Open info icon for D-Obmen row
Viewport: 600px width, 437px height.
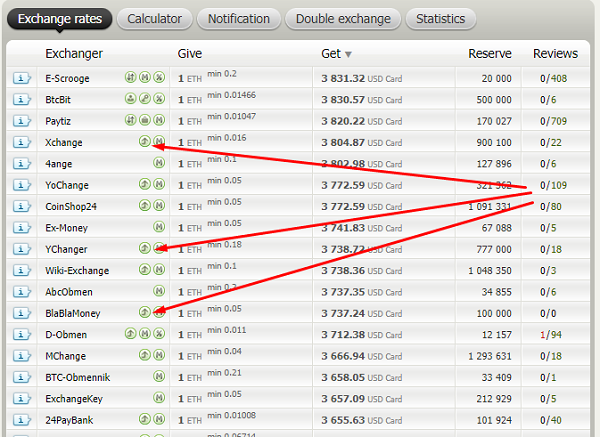[21, 334]
